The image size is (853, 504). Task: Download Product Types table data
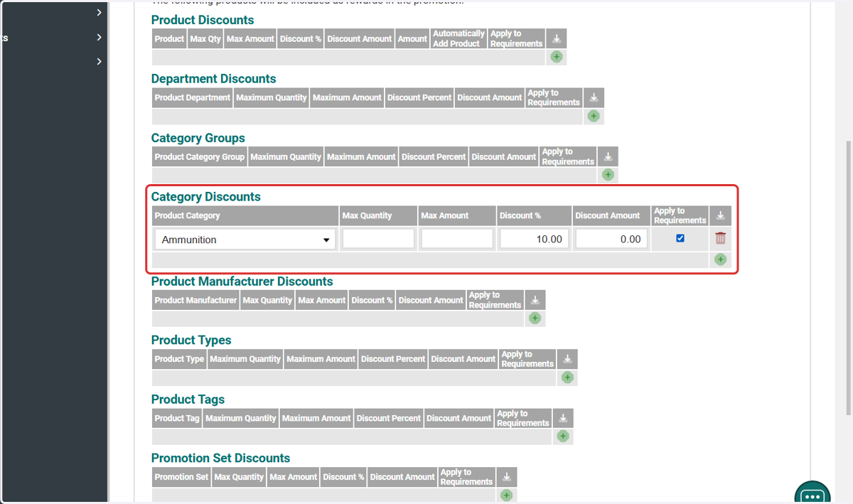tap(567, 359)
